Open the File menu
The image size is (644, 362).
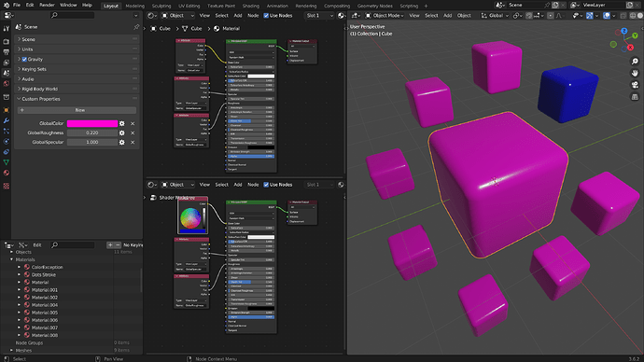[17, 6]
